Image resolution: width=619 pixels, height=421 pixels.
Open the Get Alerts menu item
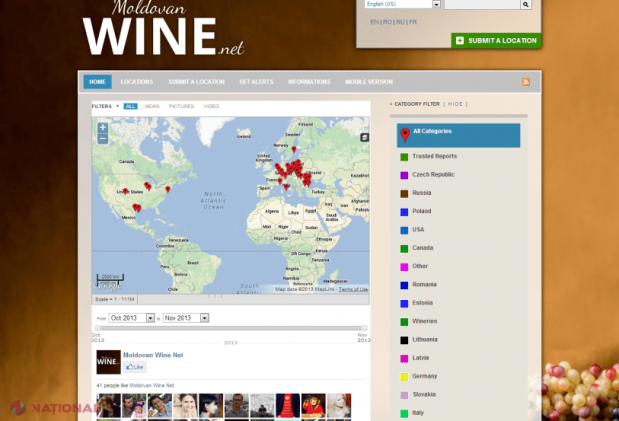pos(256,82)
